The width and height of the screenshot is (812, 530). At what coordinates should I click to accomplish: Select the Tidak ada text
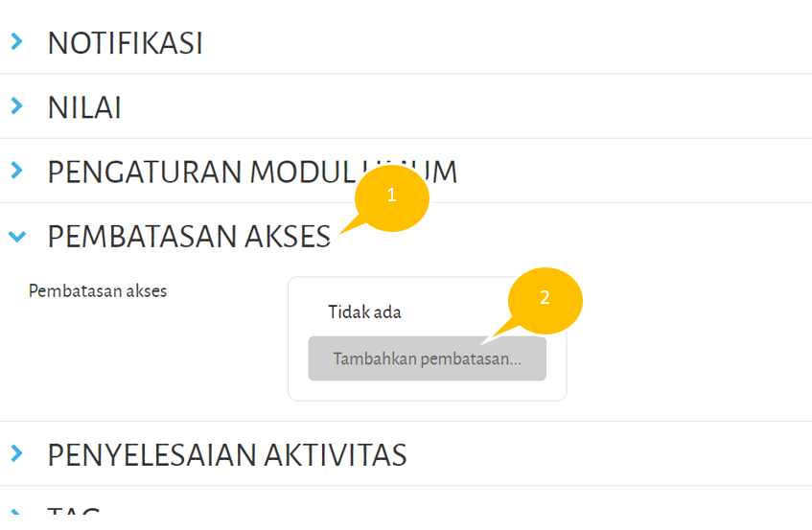pyautogui.click(x=364, y=312)
